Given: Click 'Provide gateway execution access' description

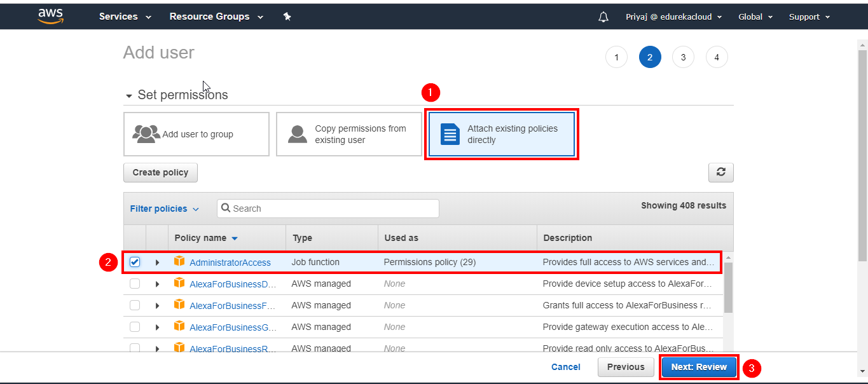Looking at the screenshot, I should coord(627,327).
